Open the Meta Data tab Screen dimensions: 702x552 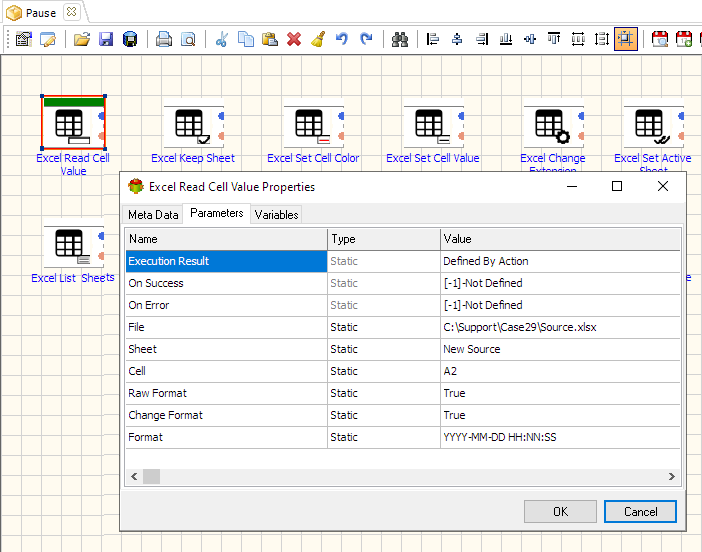coord(153,215)
